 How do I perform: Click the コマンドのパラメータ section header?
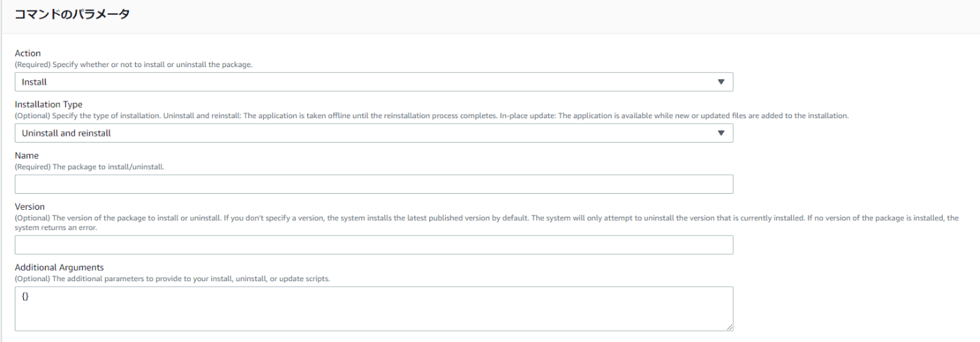tap(72, 14)
